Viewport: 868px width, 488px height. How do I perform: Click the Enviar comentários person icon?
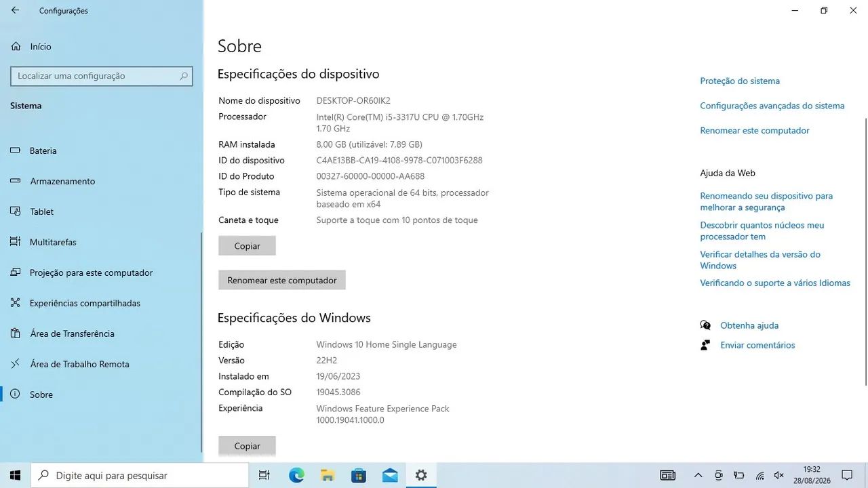(705, 345)
